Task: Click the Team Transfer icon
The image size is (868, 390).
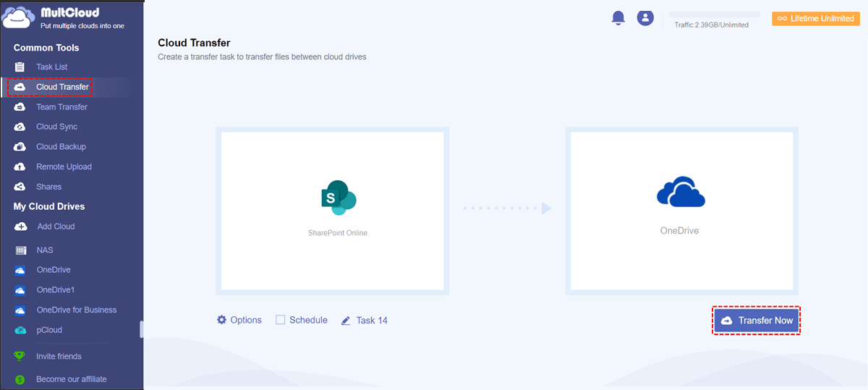Action: [x=20, y=107]
